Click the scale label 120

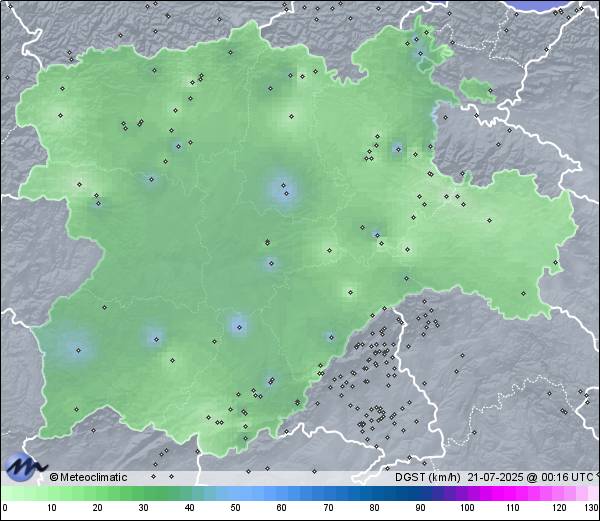pyautogui.click(x=559, y=508)
